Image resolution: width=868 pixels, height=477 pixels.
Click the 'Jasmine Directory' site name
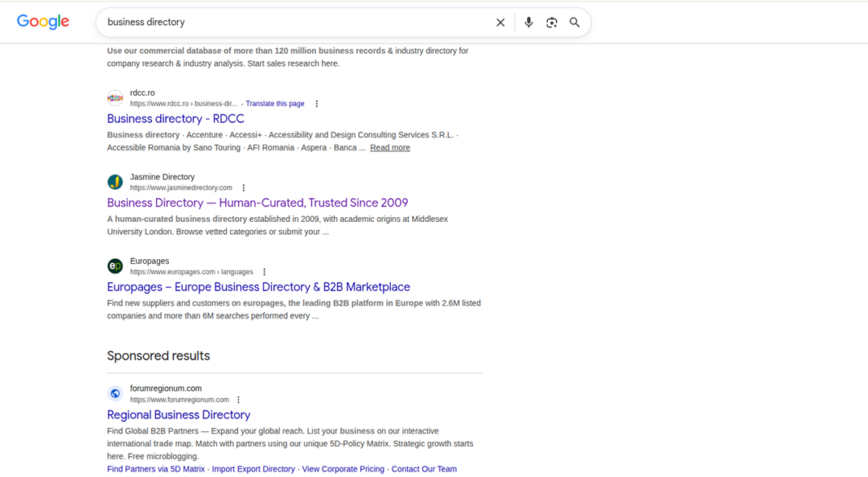pyautogui.click(x=163, y=177)
